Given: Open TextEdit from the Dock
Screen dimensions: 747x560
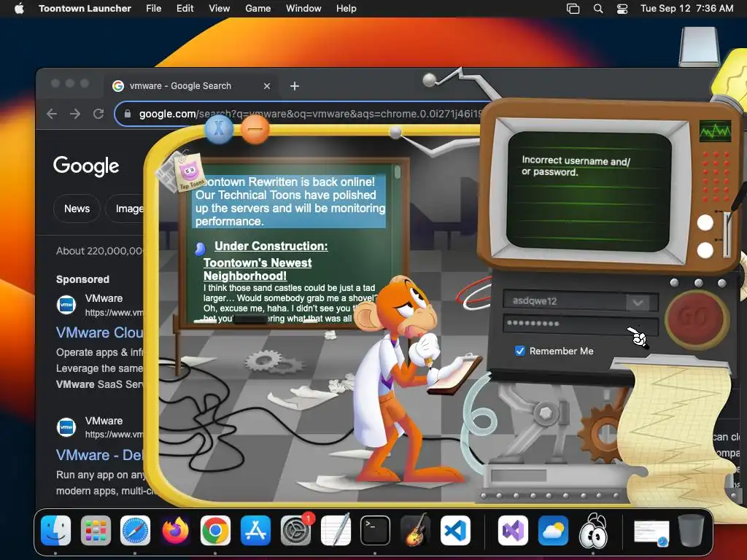Looking at the screenshot, I should 336,529.
